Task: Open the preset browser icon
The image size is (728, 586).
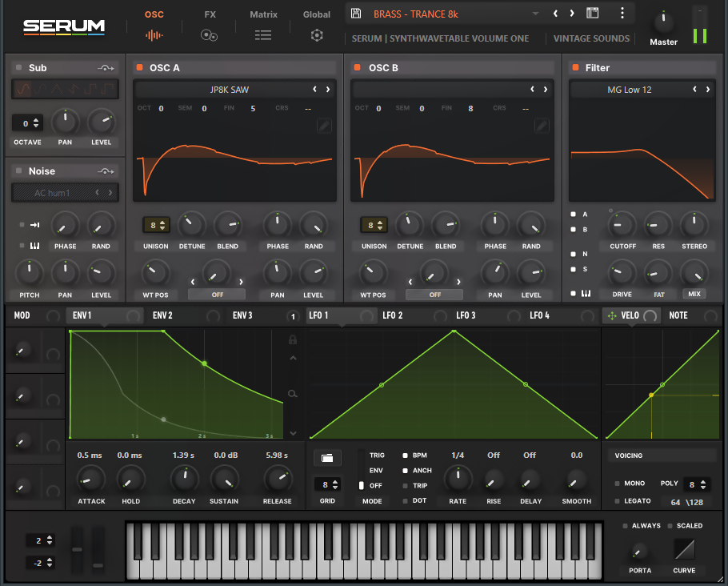Action: (593, 13)
